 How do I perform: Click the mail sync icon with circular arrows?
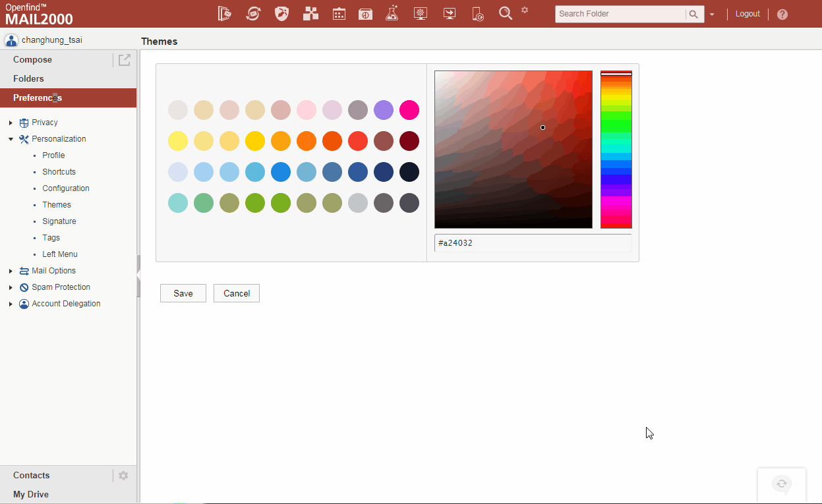(253, 14)
